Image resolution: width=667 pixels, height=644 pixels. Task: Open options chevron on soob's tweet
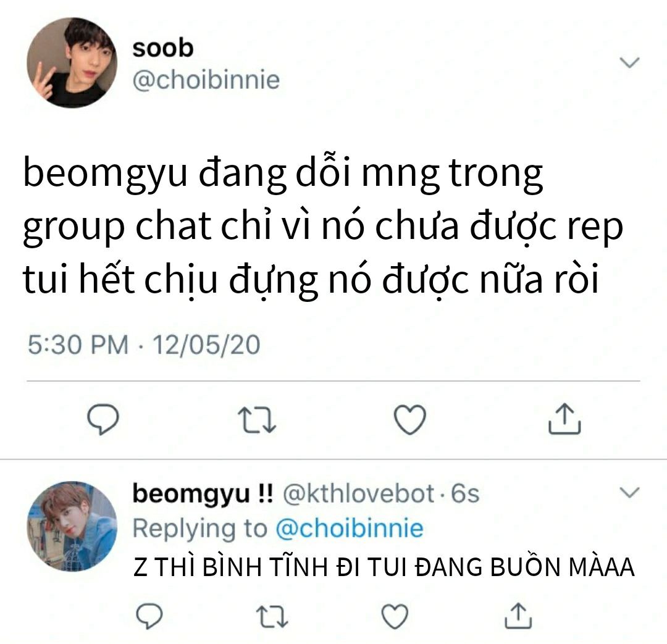point(629,62)
